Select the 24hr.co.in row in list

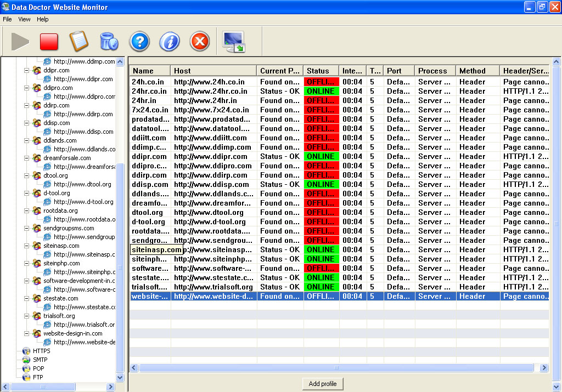(x=151, y=92)
